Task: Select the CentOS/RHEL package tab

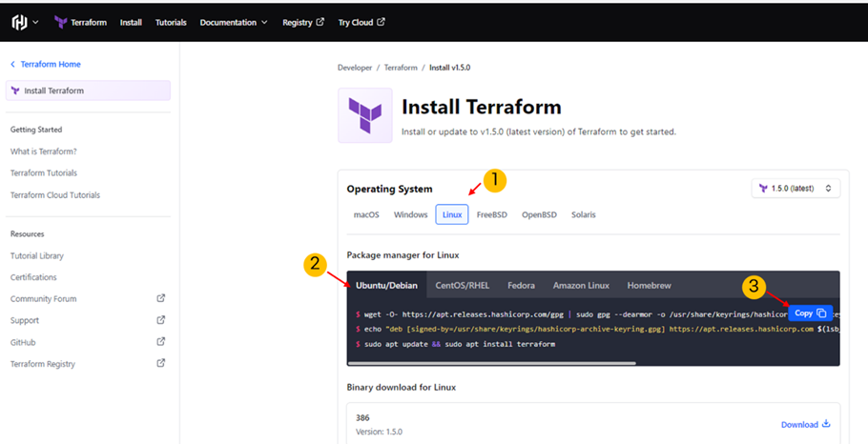Action: (x=463, y=285)
